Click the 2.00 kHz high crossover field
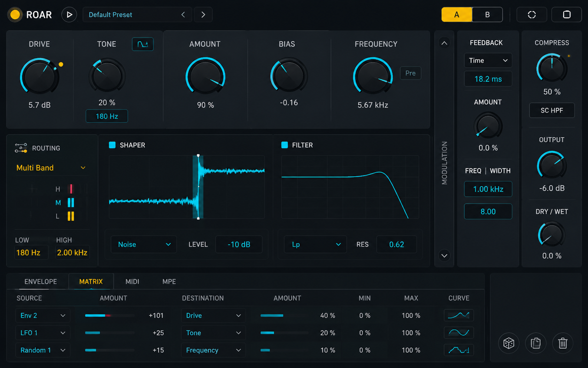 click(x=72, y=253)
